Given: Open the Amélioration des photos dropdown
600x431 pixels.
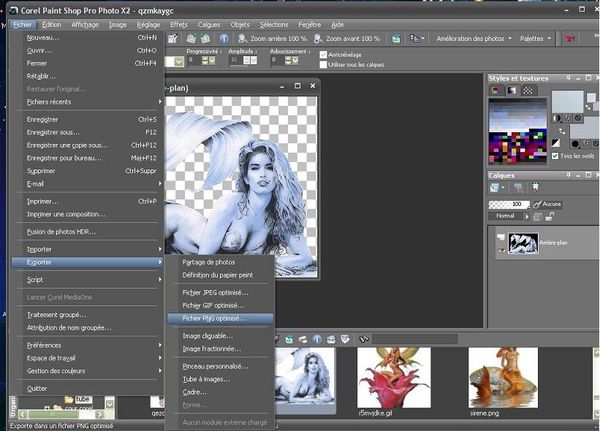Looking at the screenshot, I should coord(474,39).
